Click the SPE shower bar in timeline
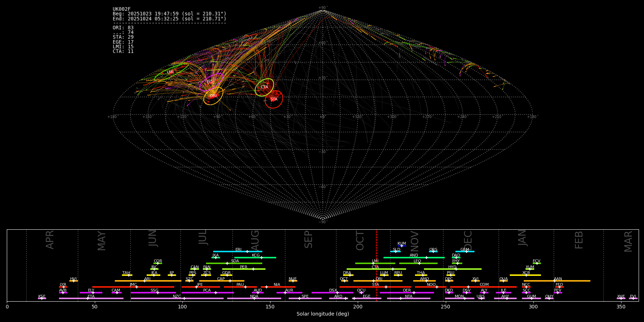 point(305,298)
